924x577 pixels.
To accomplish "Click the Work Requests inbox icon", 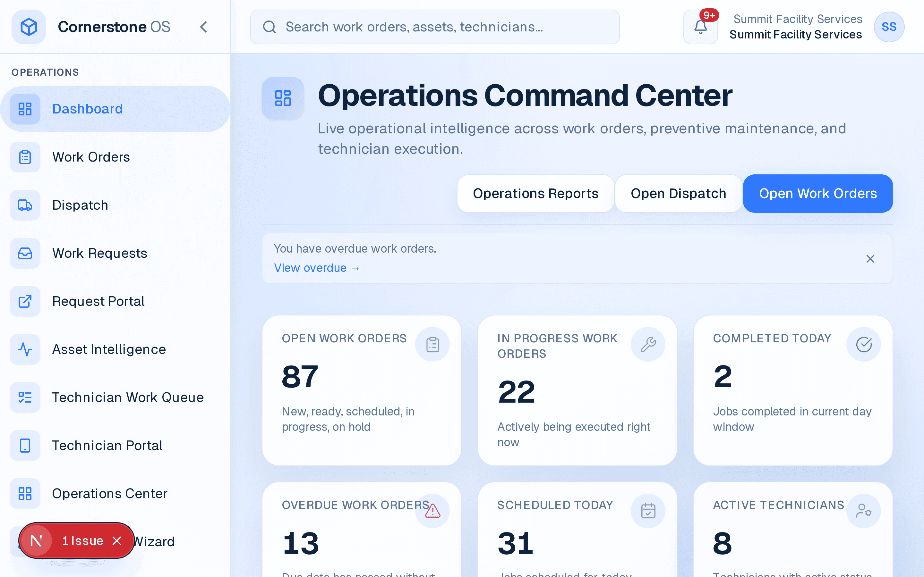I will (25, 253).
